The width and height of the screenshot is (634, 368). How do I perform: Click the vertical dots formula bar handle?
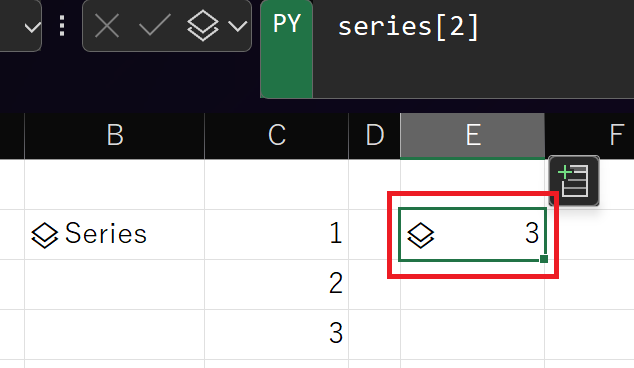(62, 26)
